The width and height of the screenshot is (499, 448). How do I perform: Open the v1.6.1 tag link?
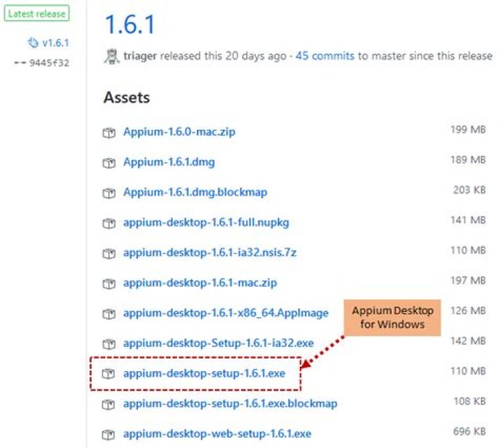(x=55, y=43)
